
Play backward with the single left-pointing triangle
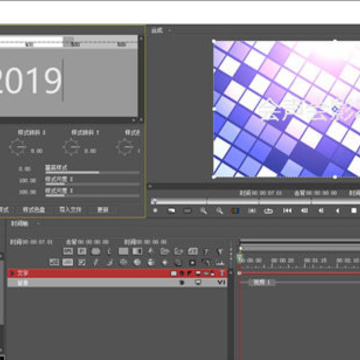(337, 211)
